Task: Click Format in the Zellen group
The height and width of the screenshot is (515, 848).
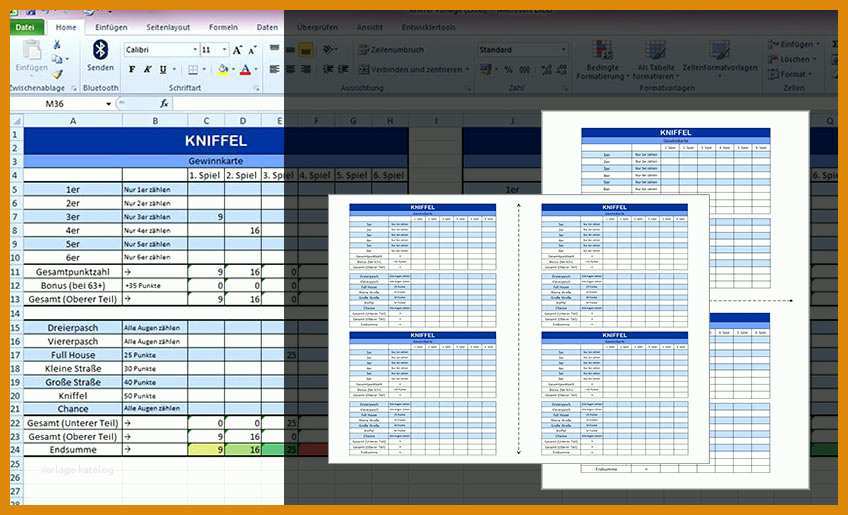Action: (791, 74)
